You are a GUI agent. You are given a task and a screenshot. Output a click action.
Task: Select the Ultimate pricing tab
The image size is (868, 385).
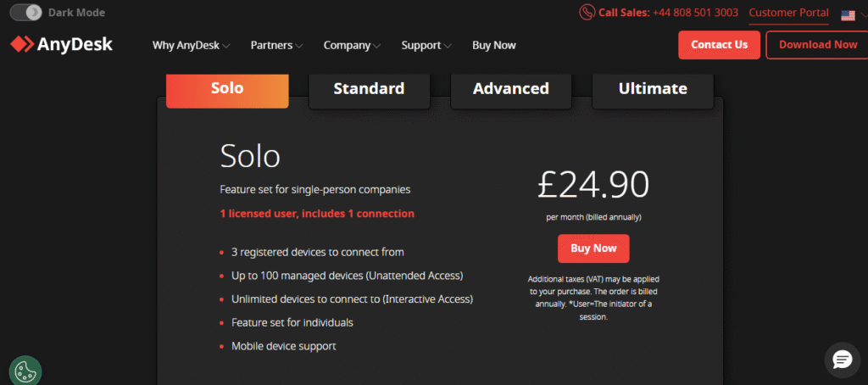point(653,89)
